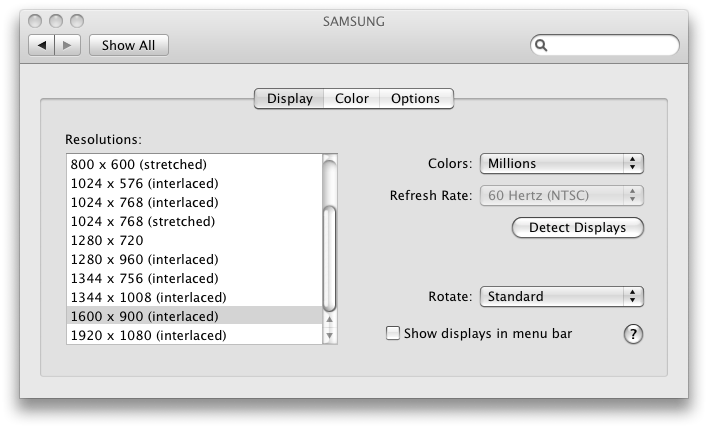Switch to the Display tab

[289, 98]
